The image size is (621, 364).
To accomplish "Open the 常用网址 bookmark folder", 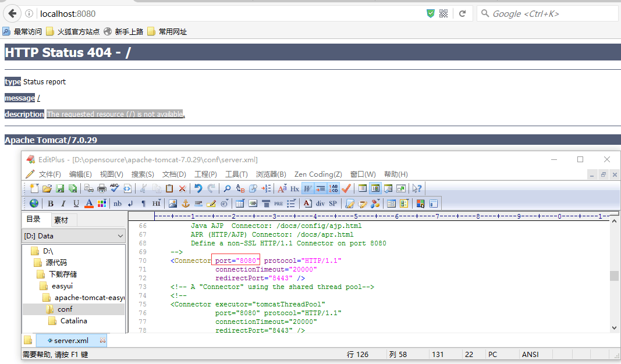I will tap(167, 31).
